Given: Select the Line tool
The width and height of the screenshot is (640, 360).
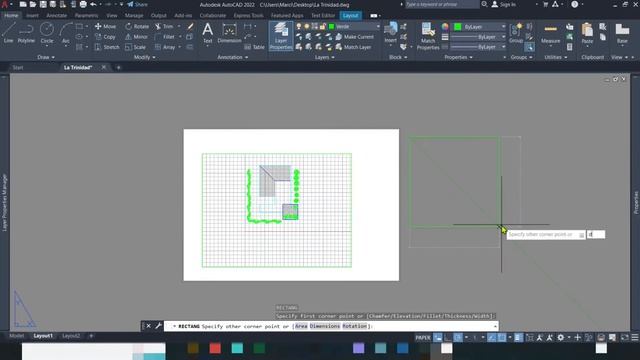Looking at the screenshot, I should pyautogui.click(x=8, y=33).
